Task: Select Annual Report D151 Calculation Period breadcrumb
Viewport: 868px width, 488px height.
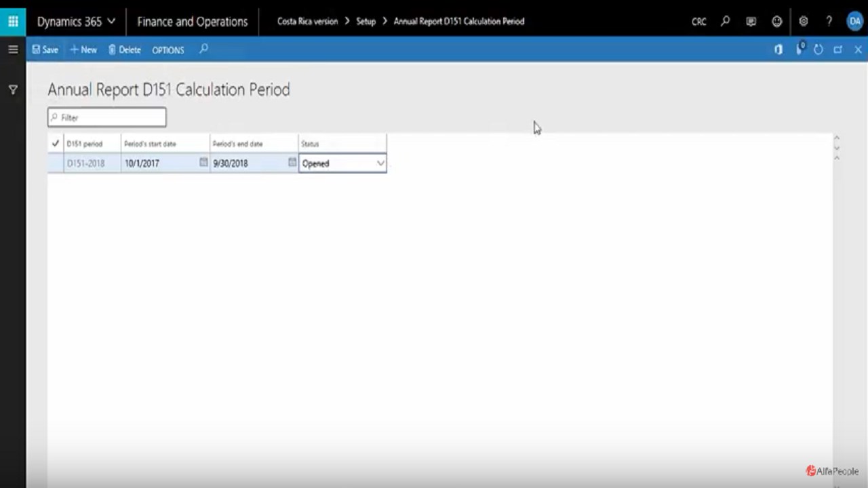Action: click(x=459, y=21)
